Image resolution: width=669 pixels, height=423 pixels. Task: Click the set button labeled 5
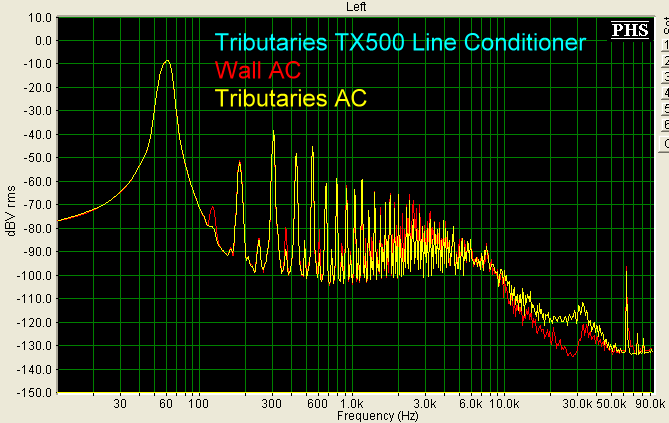pos(665,108)
